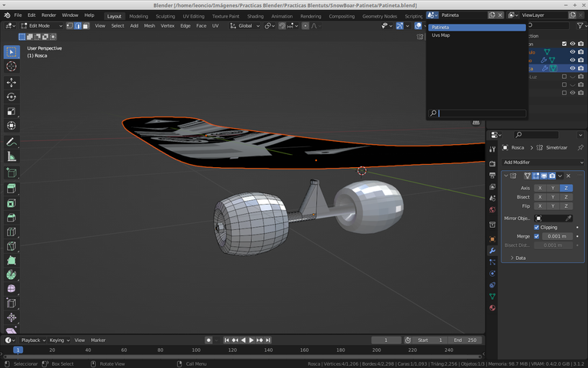Select the Move tool in the toolbar

(x=11, y=82)
